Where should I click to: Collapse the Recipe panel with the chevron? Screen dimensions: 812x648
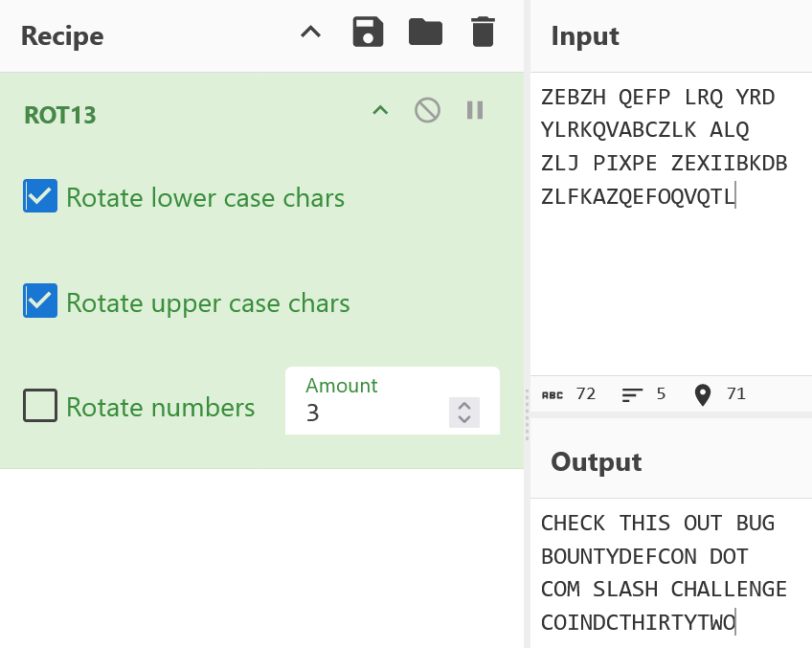(x=310, y=33)
